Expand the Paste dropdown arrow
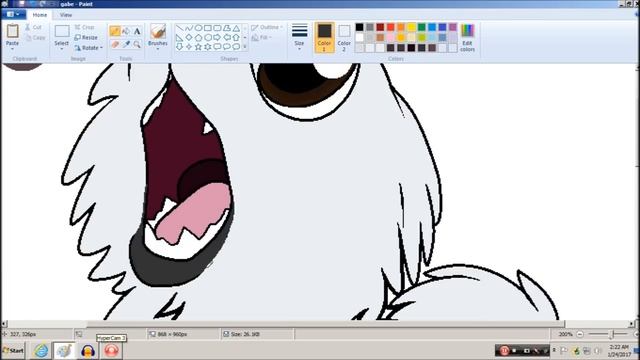The height and width of the screenshot is (360, 640). point(12,49)
